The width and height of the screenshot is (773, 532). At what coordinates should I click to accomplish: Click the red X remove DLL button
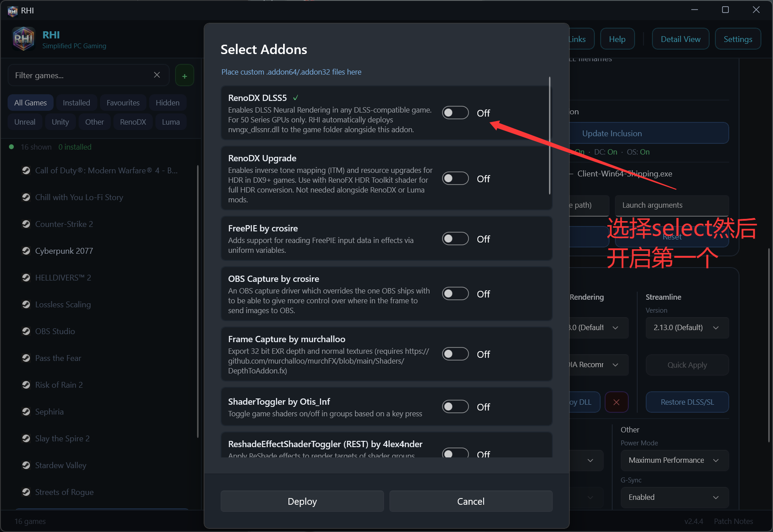[616, 402]
